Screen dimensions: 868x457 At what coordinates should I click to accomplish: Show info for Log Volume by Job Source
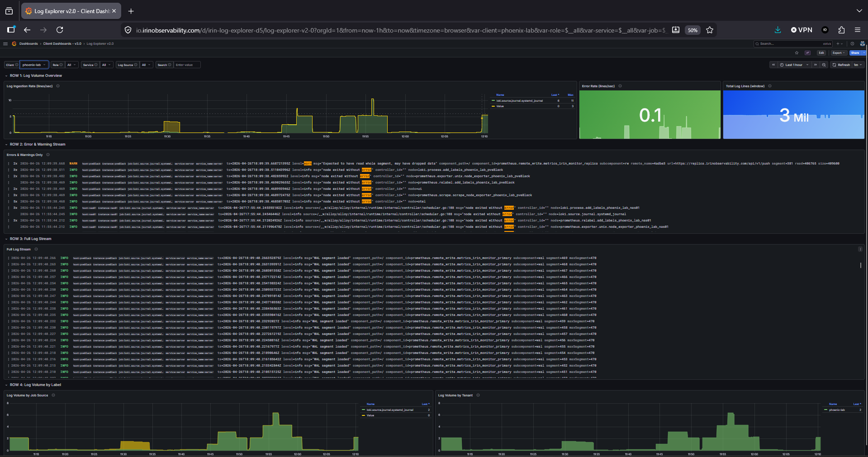pos(53,395)
